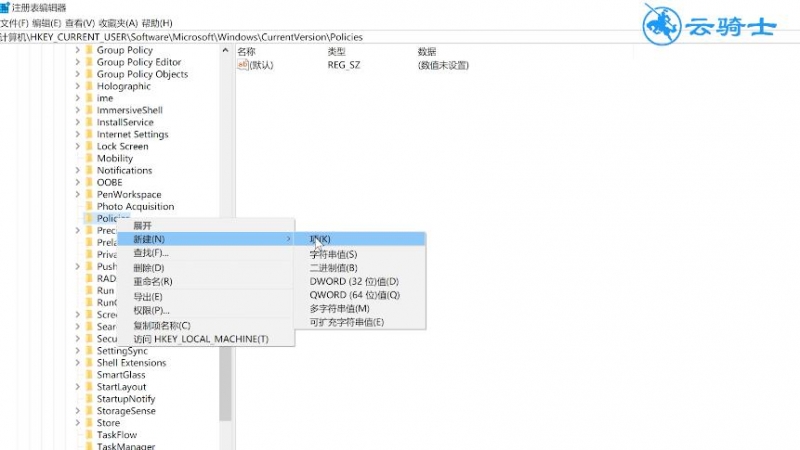Image resolution: width=800 pixels, height=450 pixels.
Task: Create a DWORD (32 位)值(D)
Action: pos(360,281)
